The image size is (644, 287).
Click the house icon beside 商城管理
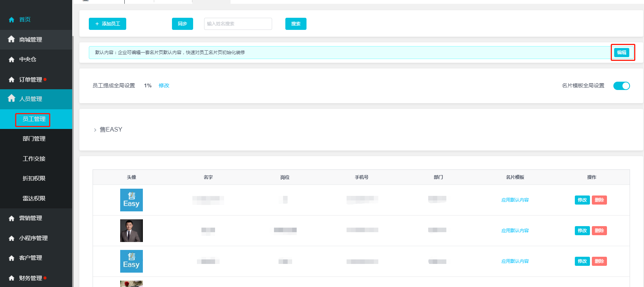click(x=11, y=39)
